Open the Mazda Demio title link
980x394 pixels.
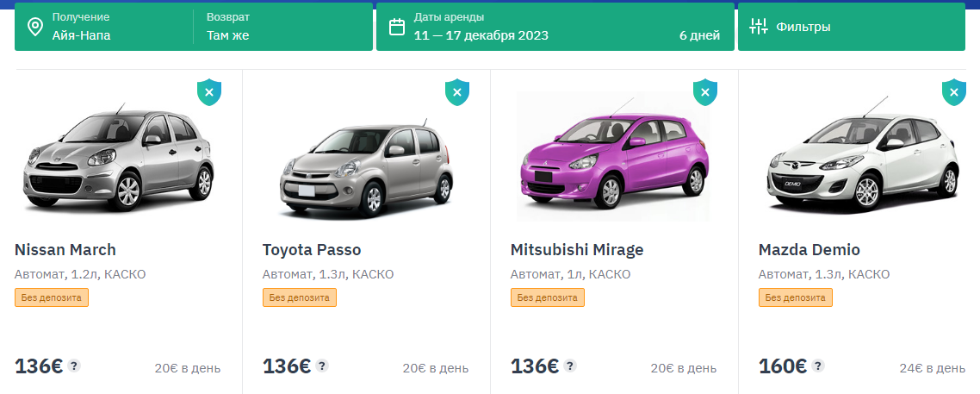tap(809, 250)
